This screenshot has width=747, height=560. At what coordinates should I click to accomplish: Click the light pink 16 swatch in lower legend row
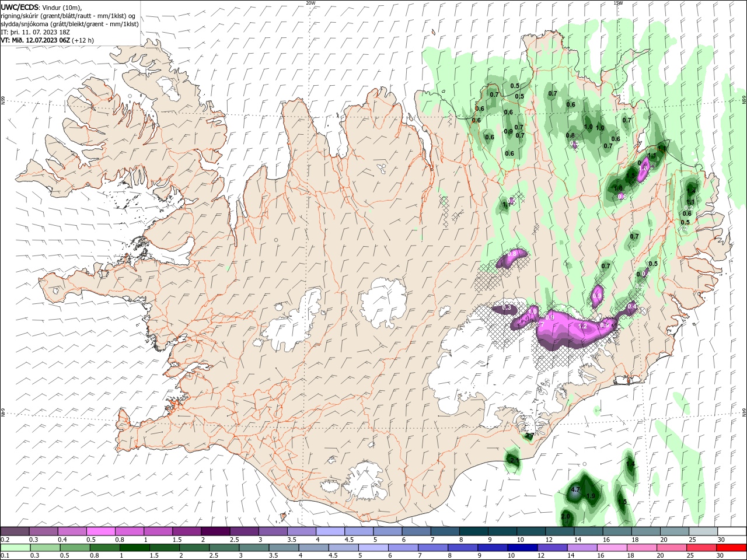tap(612, 548)
